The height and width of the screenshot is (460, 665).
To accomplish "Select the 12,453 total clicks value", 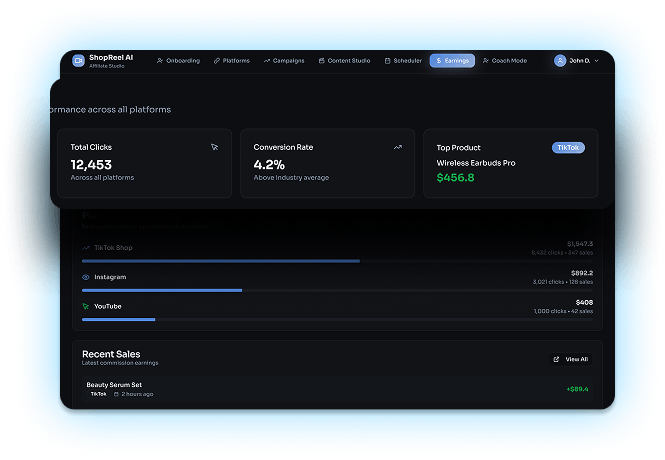I will pyautogui.click(x=91, y=164).
